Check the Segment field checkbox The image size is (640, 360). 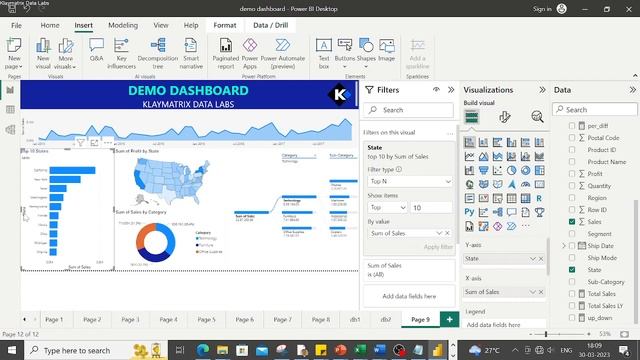pyautogui.click(x=572, y=234)
